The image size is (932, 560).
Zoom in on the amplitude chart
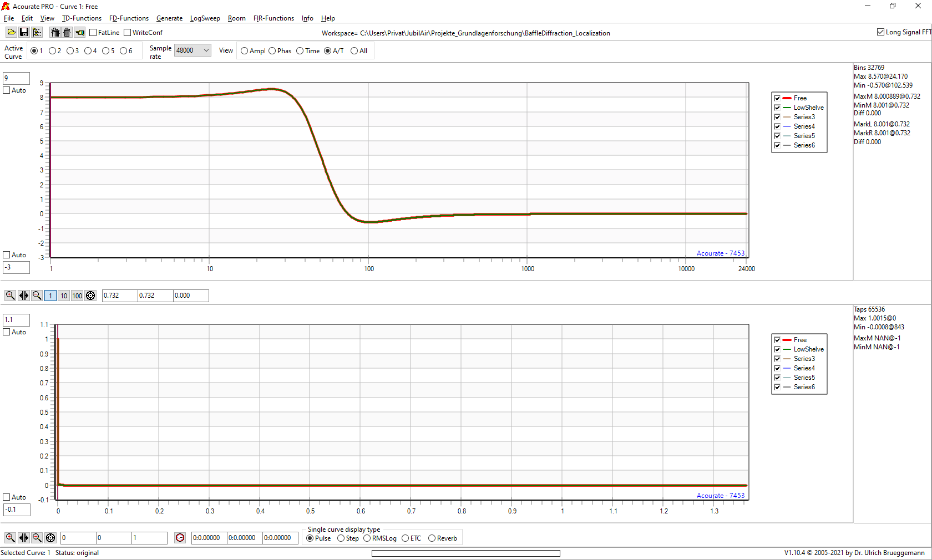click(x=10, y=296)
